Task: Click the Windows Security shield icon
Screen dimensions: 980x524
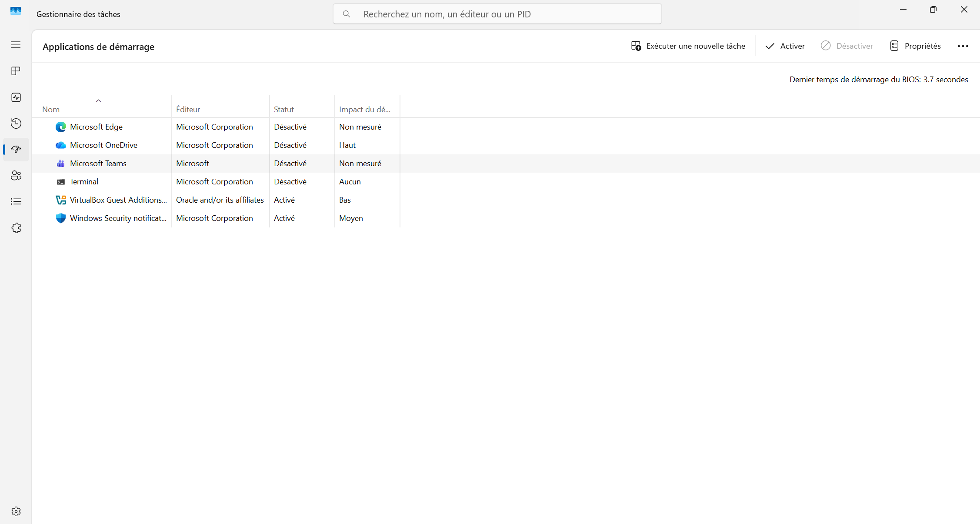Action: point(60,218)
